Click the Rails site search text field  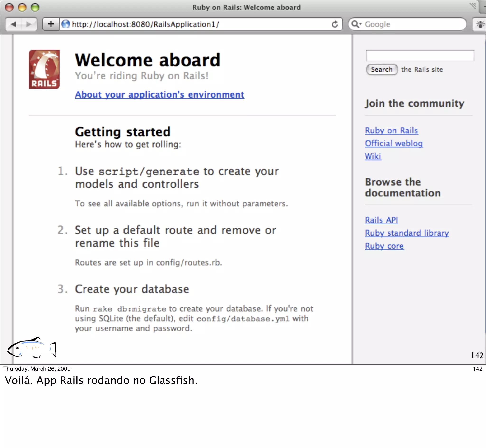point(420,56)
